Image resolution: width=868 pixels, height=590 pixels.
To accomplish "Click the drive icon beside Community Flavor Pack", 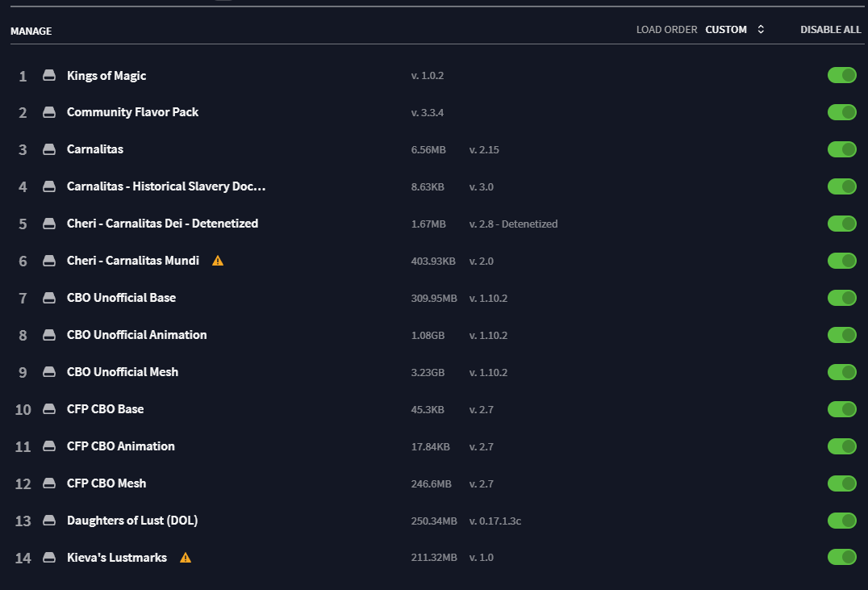I will click(49, 112).
